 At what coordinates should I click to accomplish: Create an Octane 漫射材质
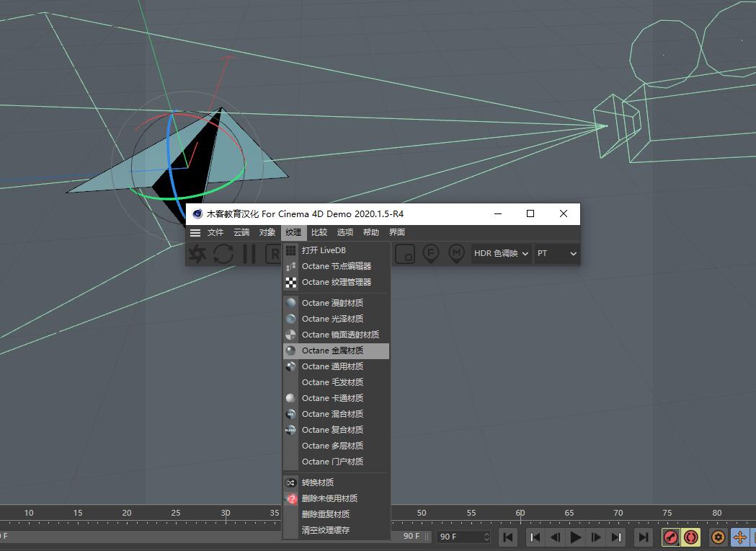(337, 303)
